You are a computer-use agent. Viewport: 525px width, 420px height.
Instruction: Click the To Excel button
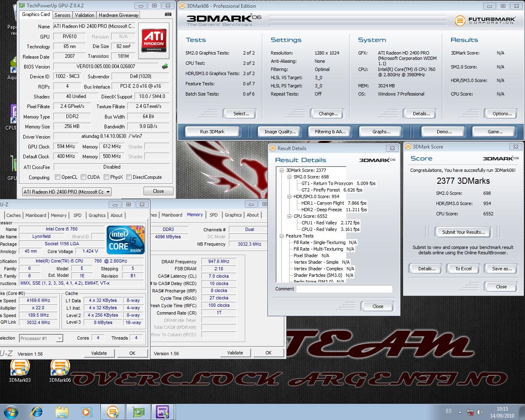pyautogui.click(x=463, y=269)
